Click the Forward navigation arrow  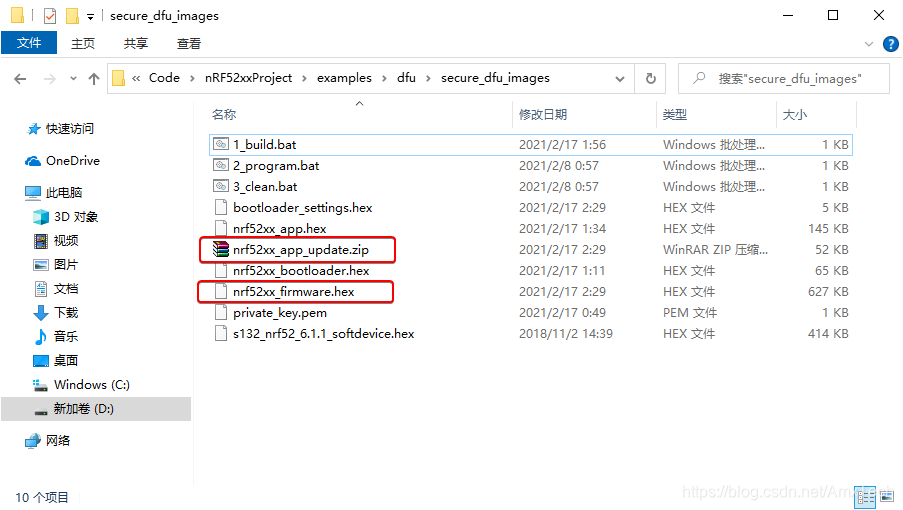coord(50,79)
